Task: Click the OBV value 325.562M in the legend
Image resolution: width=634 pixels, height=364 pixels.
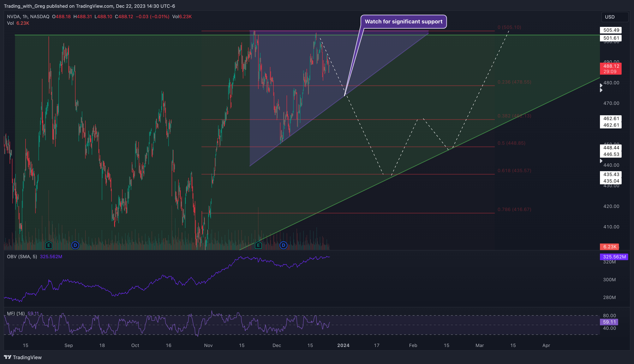Action: pyautogui.click(x=51, y=256)
